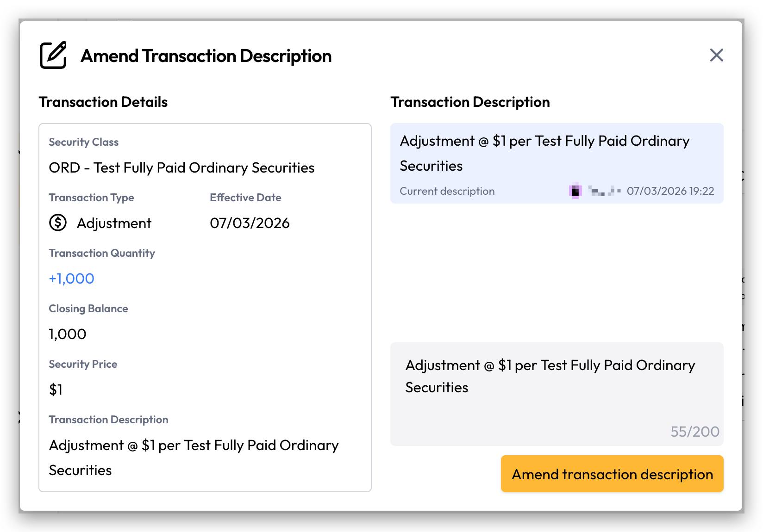Click the dollar Adjustment type icon
This screenshot has width=763, height=532.
coord(58,223)
